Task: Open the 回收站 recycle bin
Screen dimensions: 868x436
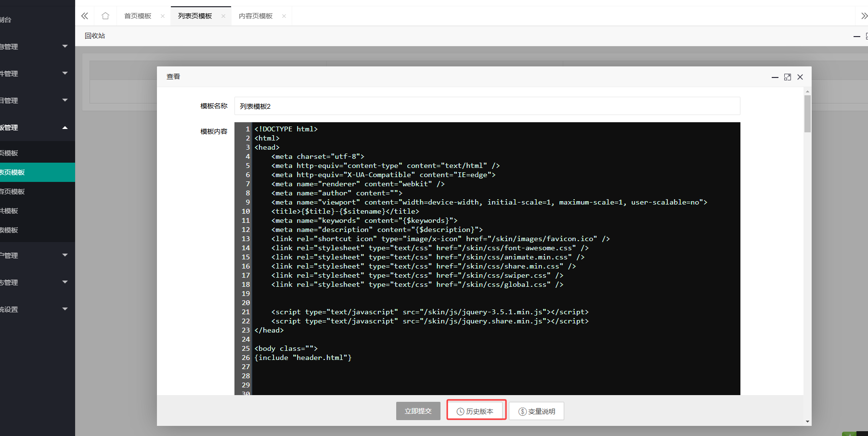Action: coord(95,36)
